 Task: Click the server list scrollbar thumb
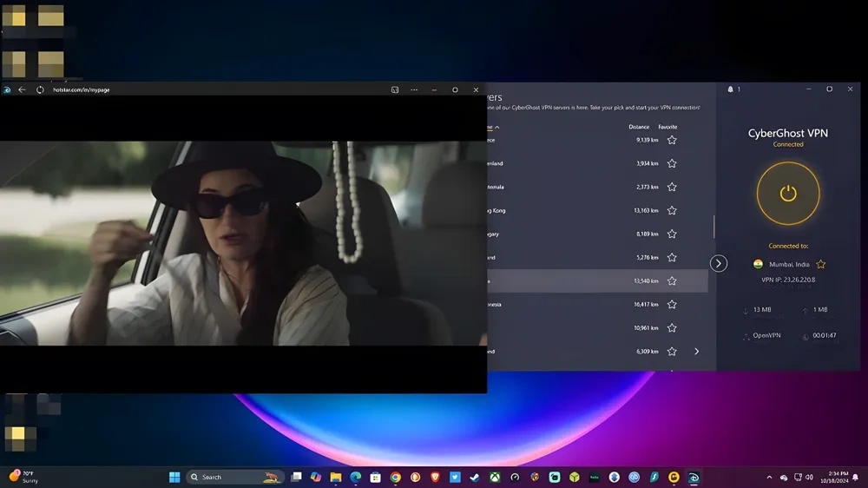tap(713, 227)
